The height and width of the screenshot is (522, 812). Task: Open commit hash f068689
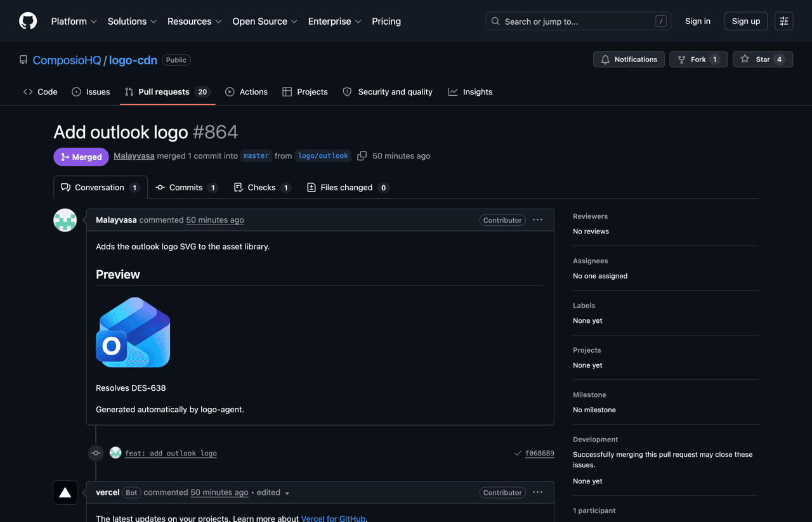click(540, 453)
